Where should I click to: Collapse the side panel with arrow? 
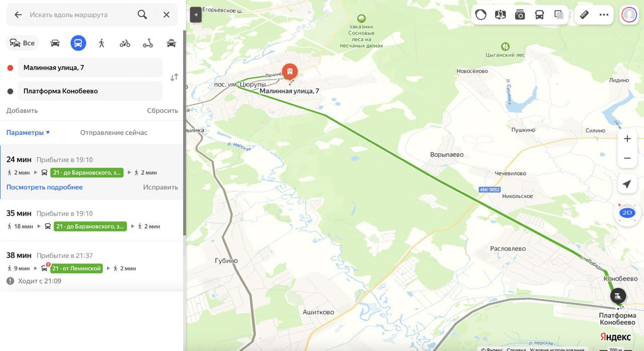196,15
